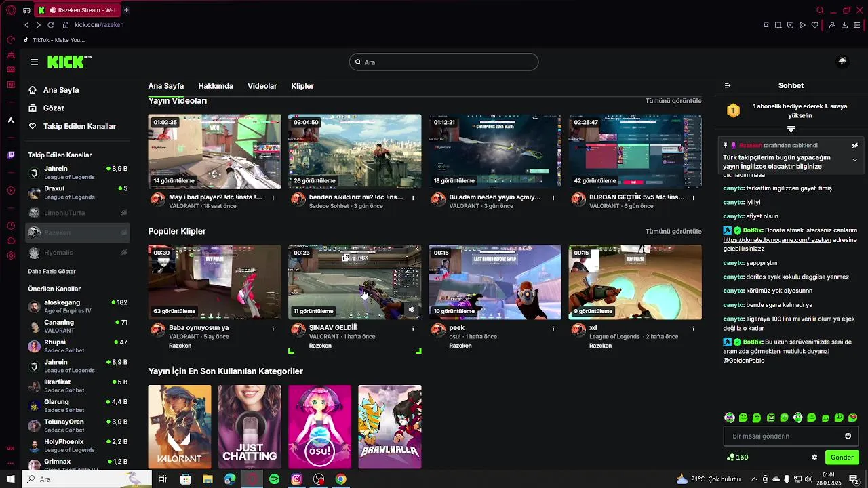Click the KICK logo
This screenshot has width=868, height=488.
click(x=69, y=62)
